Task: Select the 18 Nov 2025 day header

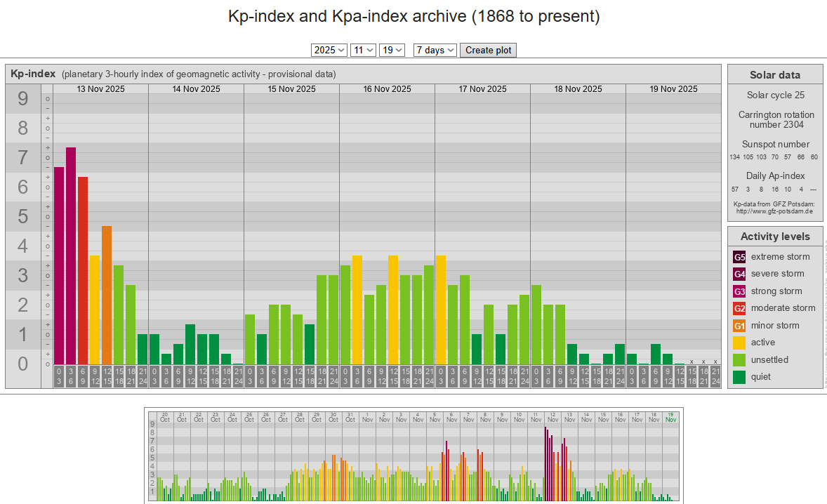Action: click(x=578, y=89)
